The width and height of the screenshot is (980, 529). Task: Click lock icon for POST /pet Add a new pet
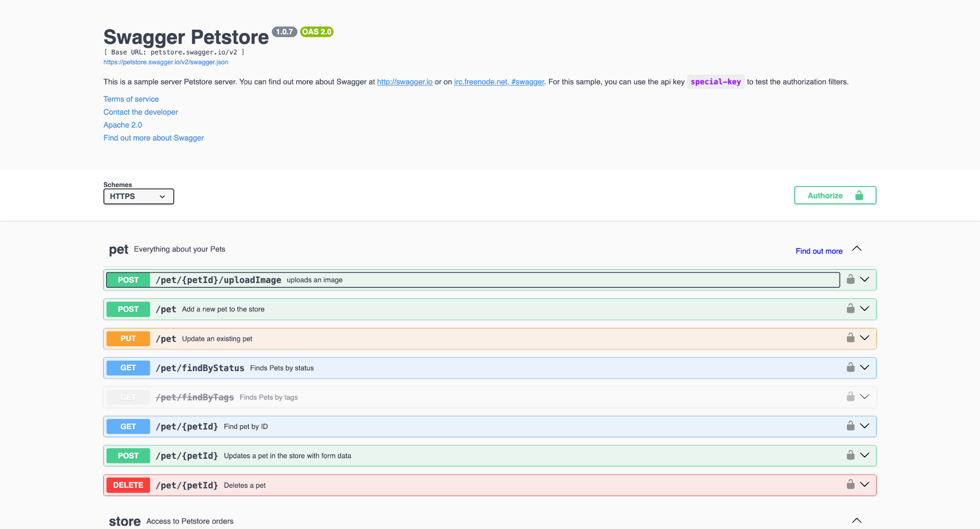click(x=850, y=309)
